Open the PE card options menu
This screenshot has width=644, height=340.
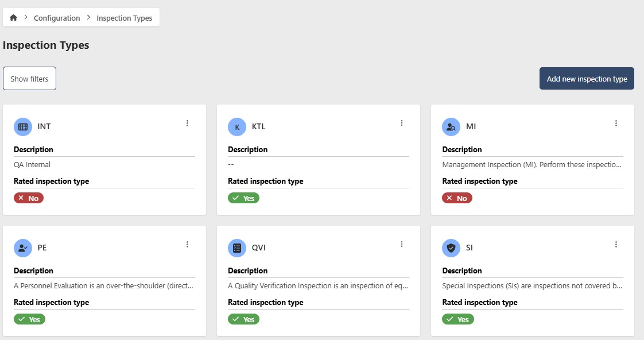point(187,244)
